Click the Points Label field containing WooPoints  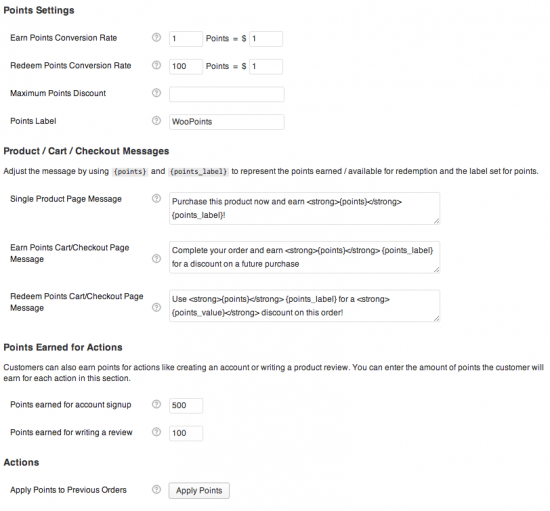pyautogui.click(x=227, y=122)
